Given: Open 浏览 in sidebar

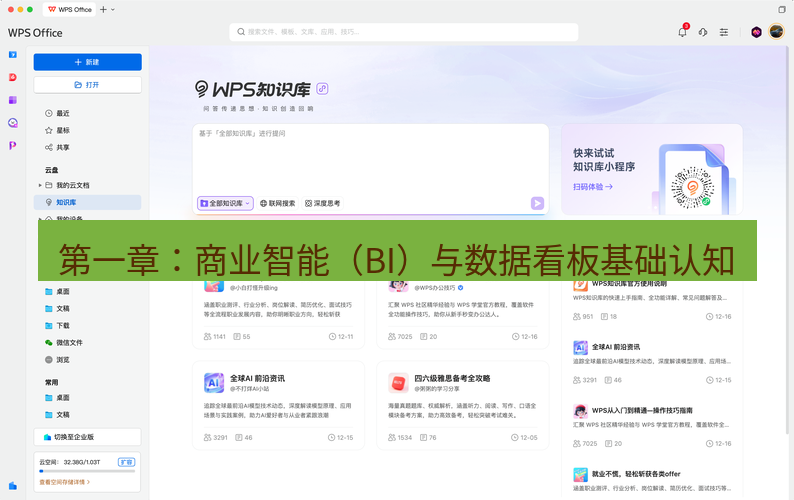Looking at the screenshot, I should click(x=87, y=360).
